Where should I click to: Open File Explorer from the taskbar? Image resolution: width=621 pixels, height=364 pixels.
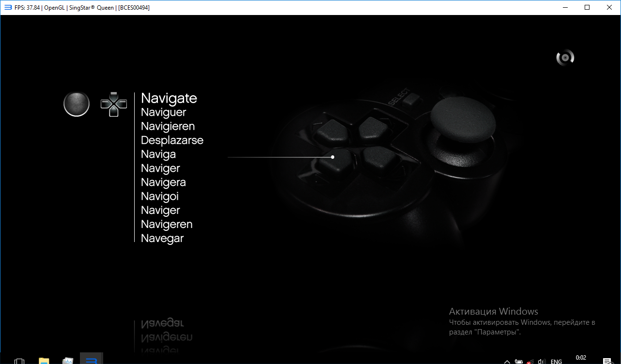44,360
